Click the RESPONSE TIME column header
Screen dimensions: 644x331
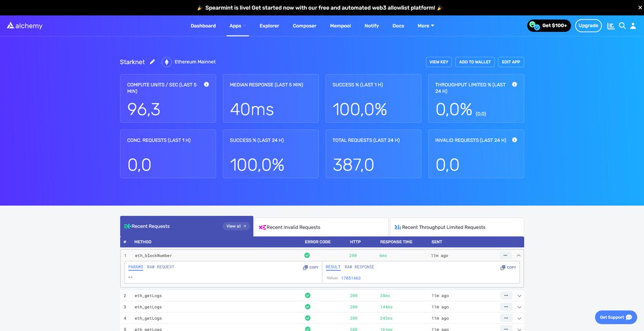point(396,242)
